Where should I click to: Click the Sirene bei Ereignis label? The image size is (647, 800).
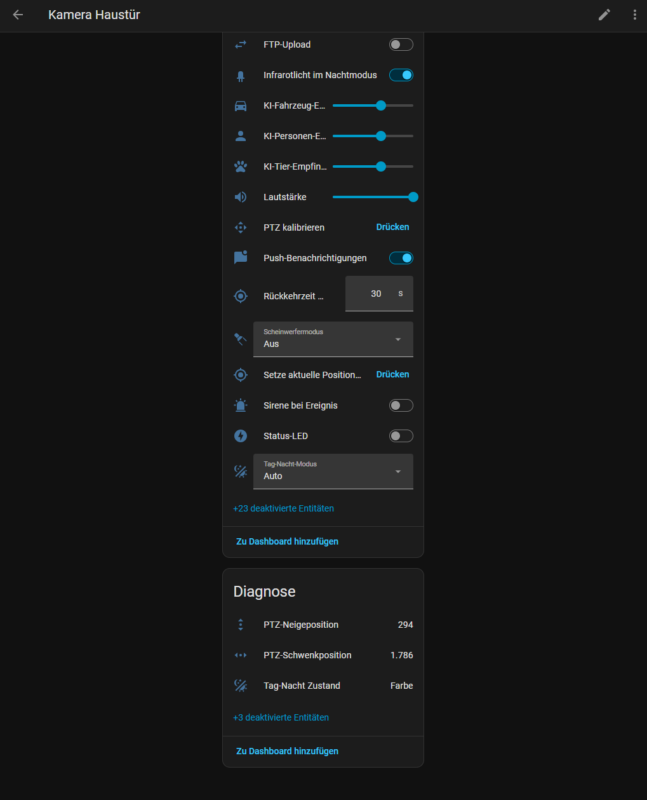(301, 406)
